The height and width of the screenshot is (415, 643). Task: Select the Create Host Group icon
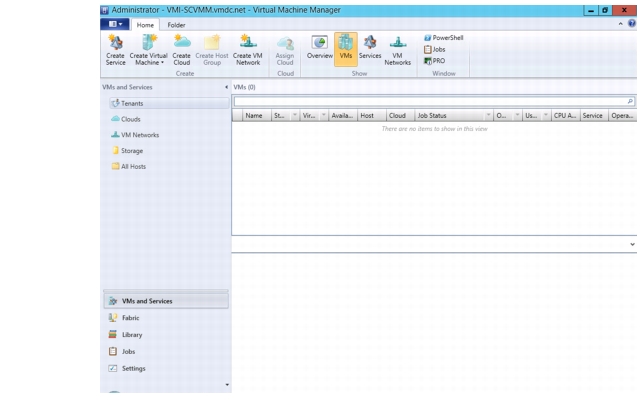click(x=212, y=50)
